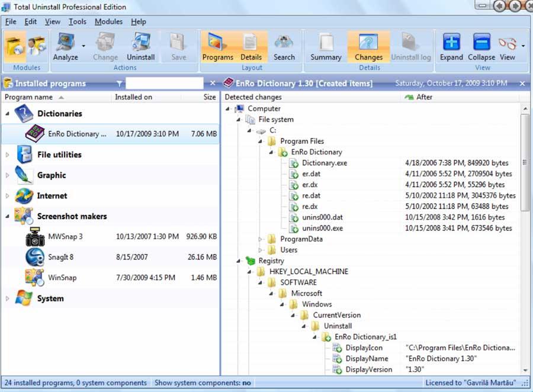The height and width of the screenshot is (392, 533).
Task: Click the Expand plus icon
Action: (x=451, y=42)
